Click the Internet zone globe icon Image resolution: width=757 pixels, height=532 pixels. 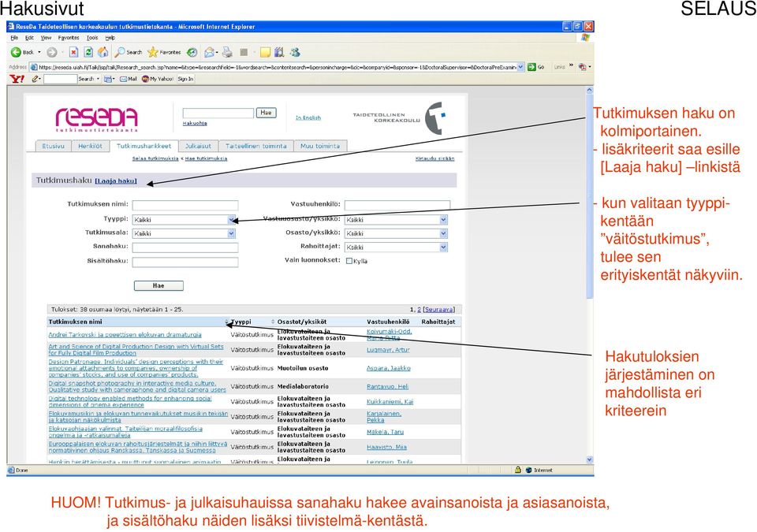pos(528,470)
